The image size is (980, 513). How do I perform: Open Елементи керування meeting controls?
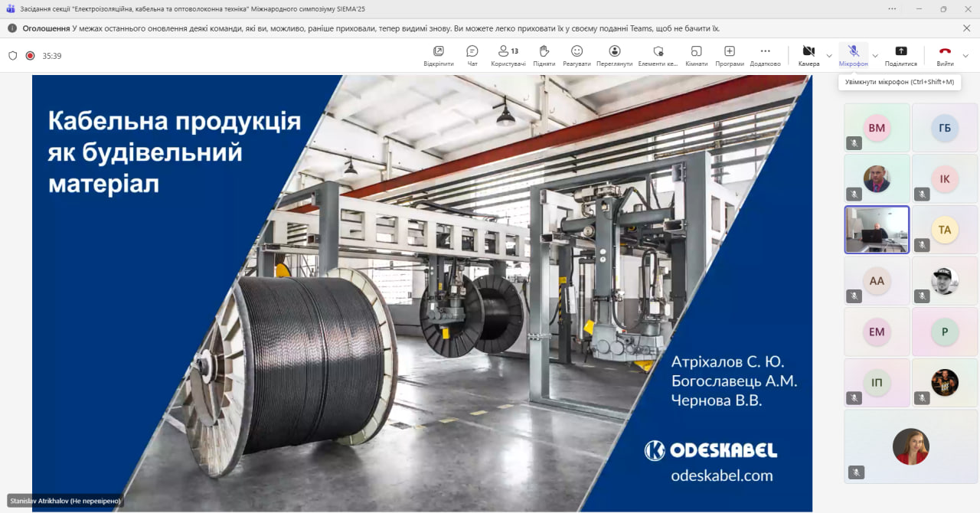click(x=658, y=55)
